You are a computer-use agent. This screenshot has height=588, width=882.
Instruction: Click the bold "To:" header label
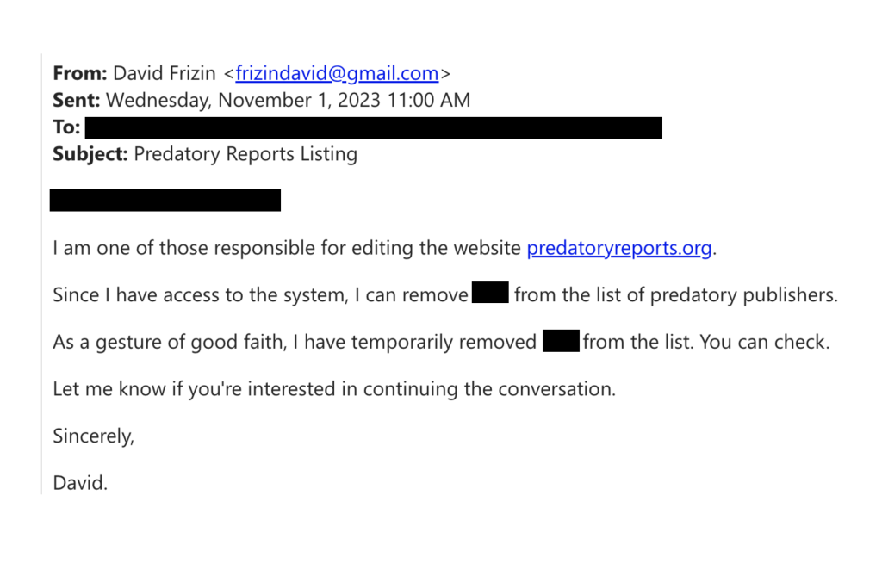click(66, 127)
